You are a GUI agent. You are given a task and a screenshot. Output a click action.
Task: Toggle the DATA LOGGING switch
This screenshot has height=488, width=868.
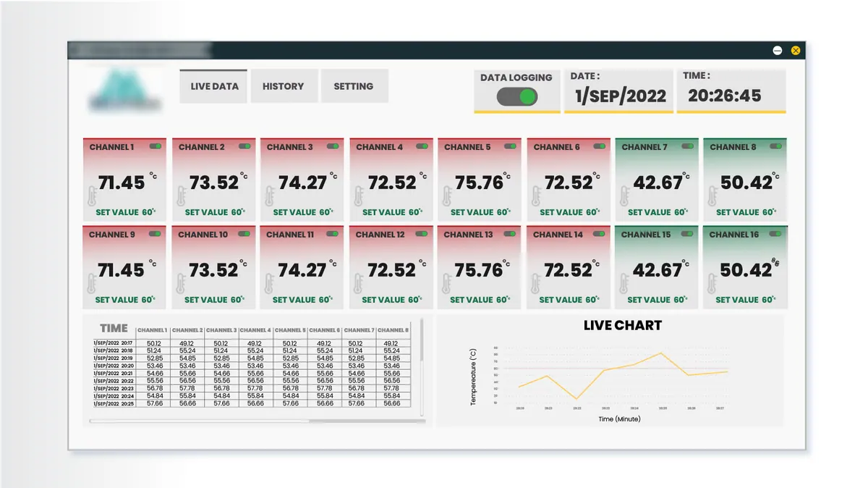pos(517,97)
